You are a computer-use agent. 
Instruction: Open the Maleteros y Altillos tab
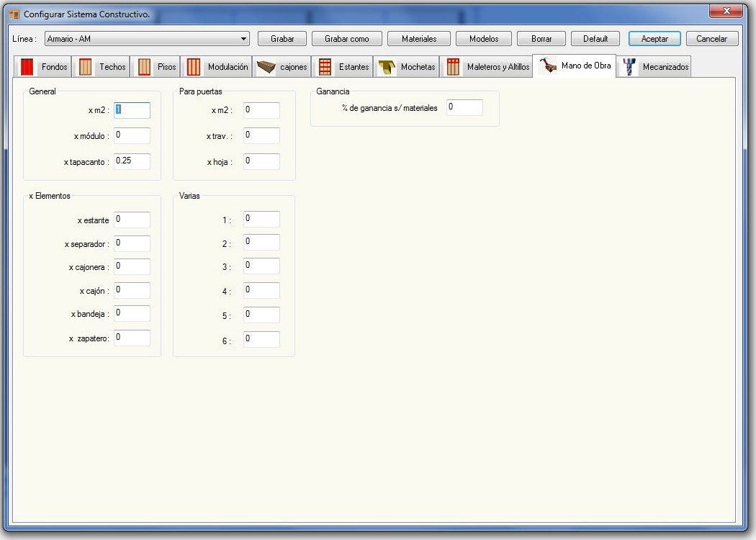coord(486,67)
